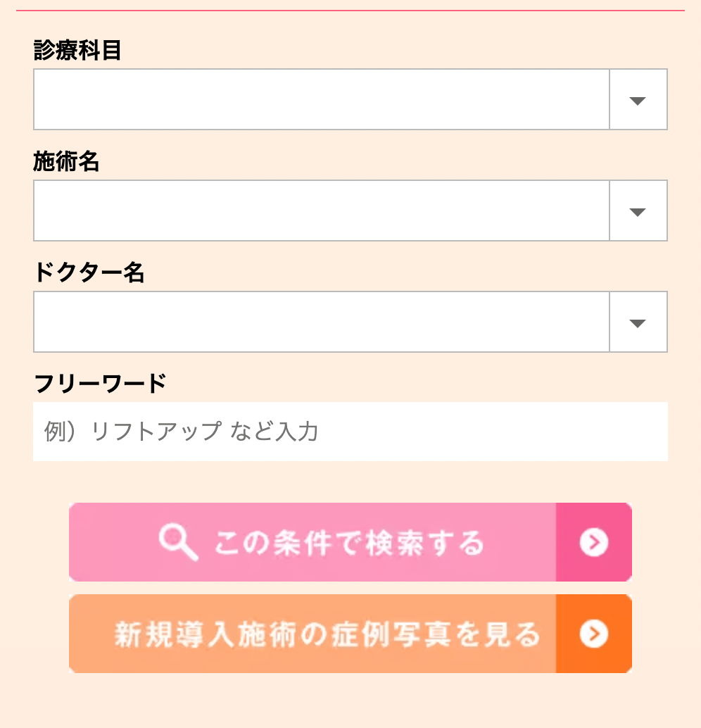Click この条件で検索する search button
Viewport: 701px width, 728px height.
point(350,542)
